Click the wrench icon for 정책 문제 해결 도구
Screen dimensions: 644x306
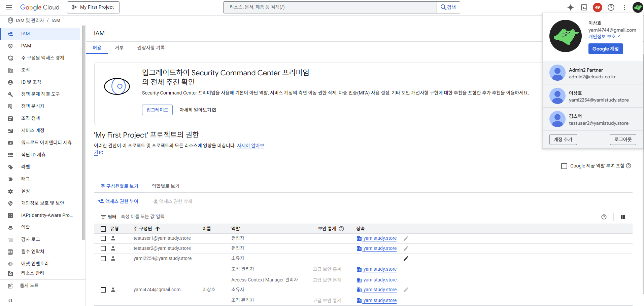[10, 94]
